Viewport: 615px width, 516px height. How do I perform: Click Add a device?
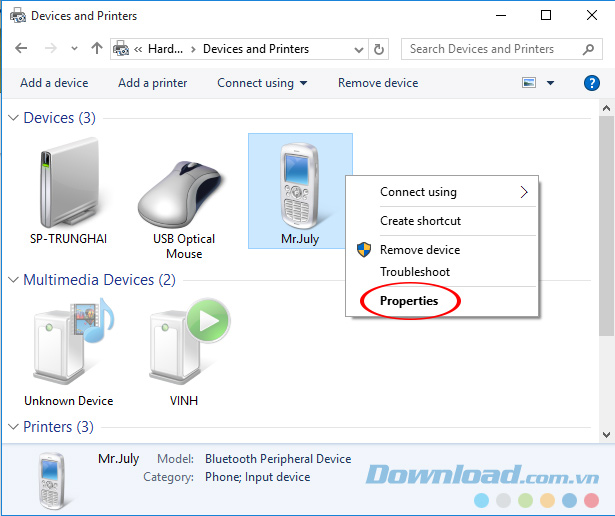pos(54,83)
